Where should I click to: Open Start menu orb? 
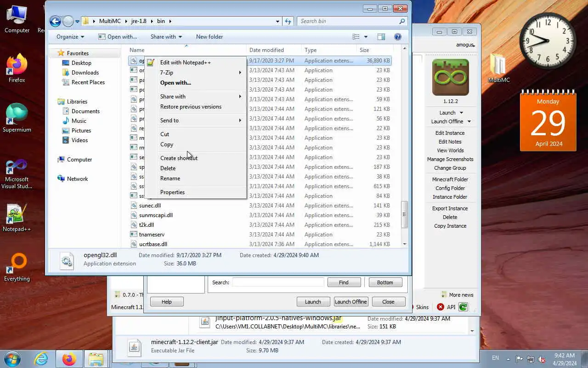pyautogui.click(x=12, y=358)
